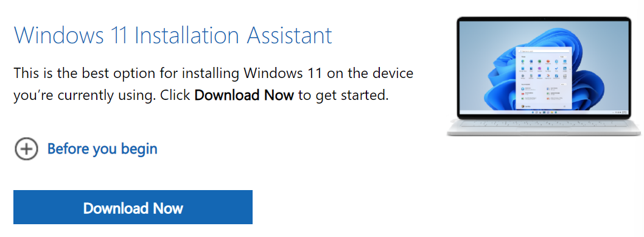This screenshot has height=237, width=644.
Task: Click the user avatar at the Start menu bottom
Action: 523,107
